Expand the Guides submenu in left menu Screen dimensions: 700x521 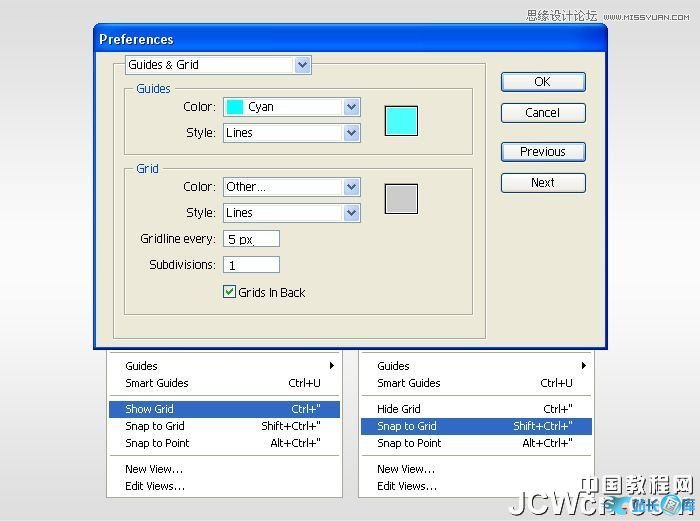[224, 366]
